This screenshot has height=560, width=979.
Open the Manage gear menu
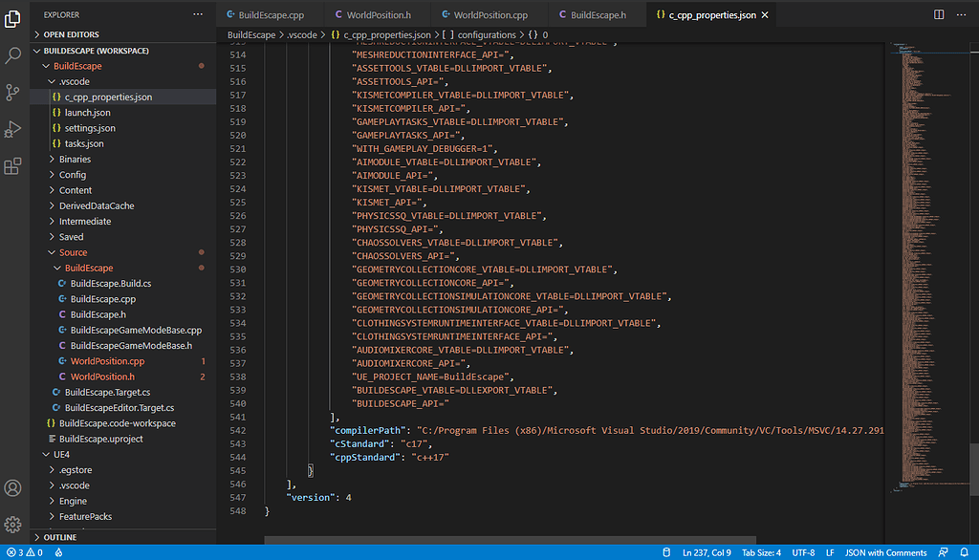coord(12,523)
